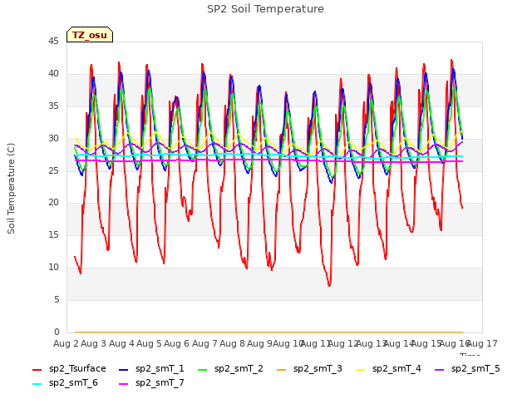
Task: Click the yellow sp2_smT_4 legend swatch
Action: click(360, 369)
